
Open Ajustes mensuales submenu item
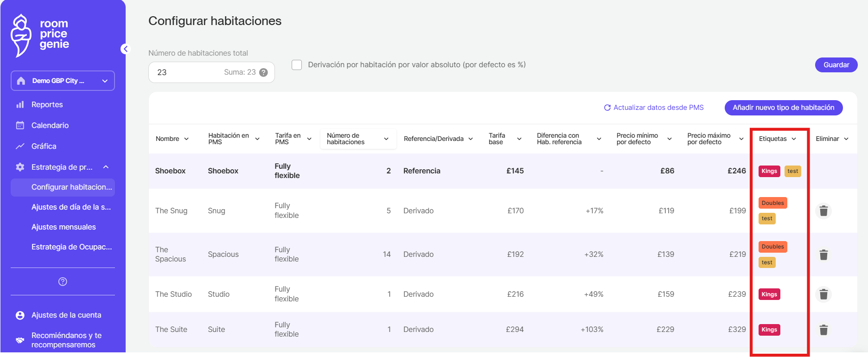tap(64, 227)
